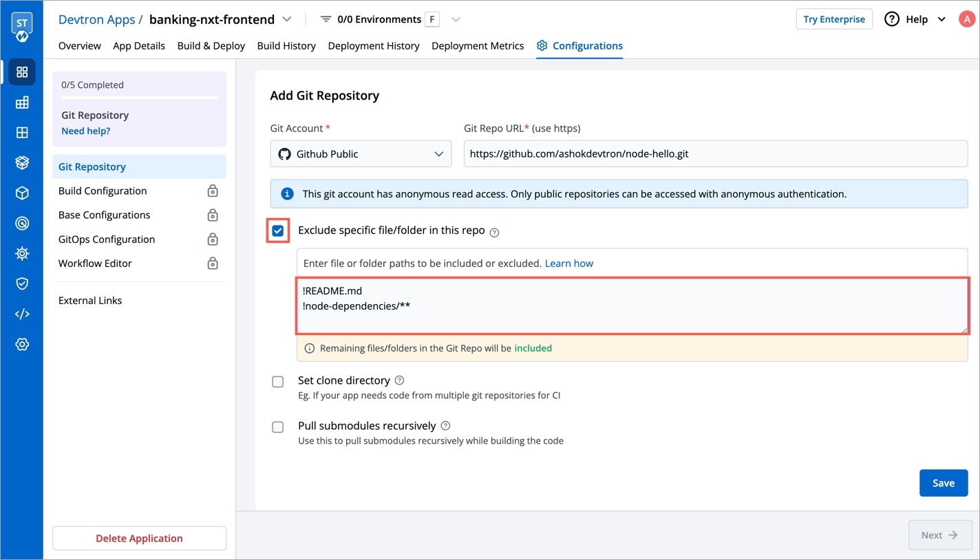Go to Devtron Apps breadcrumb link

coord(96,19)
